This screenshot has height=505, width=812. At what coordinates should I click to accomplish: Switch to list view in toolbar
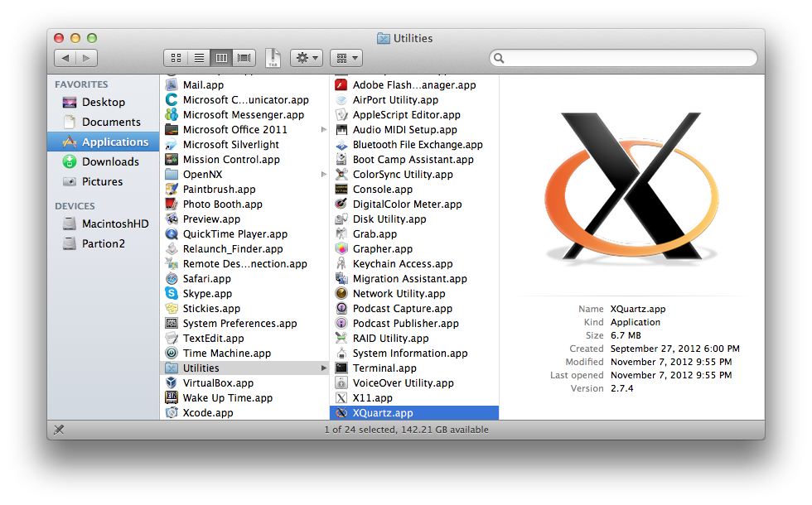click(x=199, y=58)
